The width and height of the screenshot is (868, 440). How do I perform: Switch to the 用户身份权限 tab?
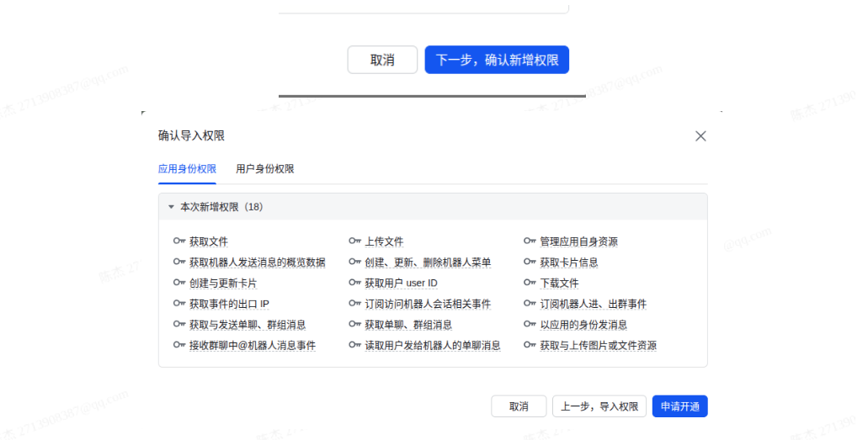click(x=265, y=169)
